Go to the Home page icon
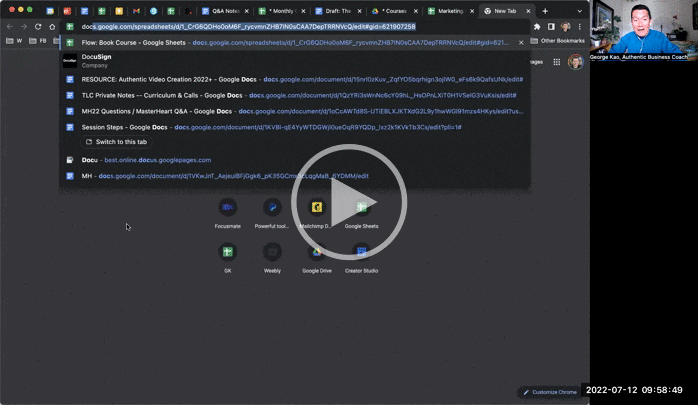This screenshot has width=698, height=405. (52, 27)
